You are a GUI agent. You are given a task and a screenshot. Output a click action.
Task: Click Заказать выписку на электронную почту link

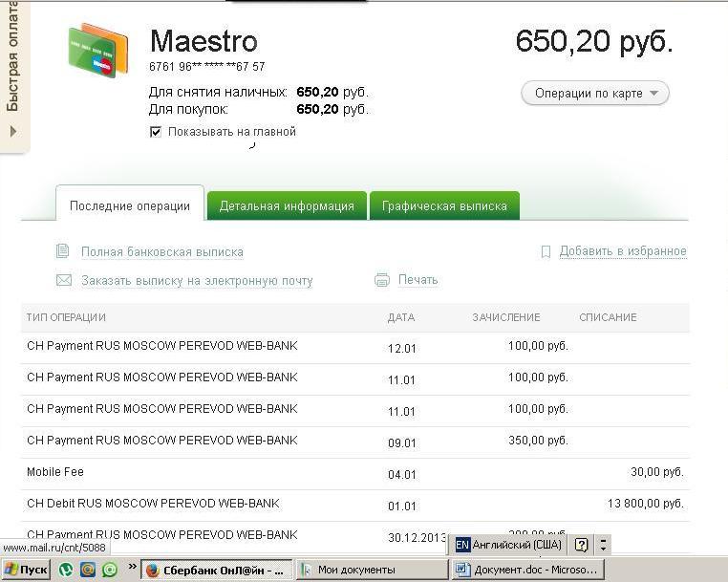(x=197, y=281)
